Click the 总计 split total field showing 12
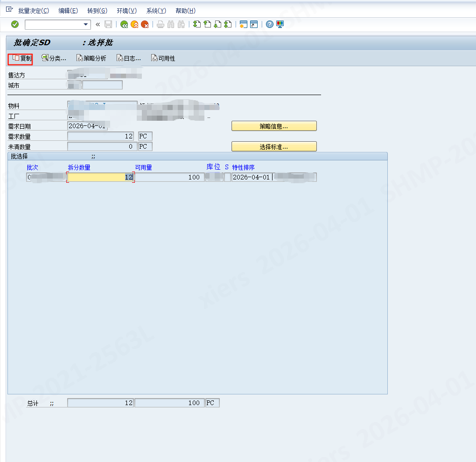Screen dimensions: 476x462 [x=100, y=403]
